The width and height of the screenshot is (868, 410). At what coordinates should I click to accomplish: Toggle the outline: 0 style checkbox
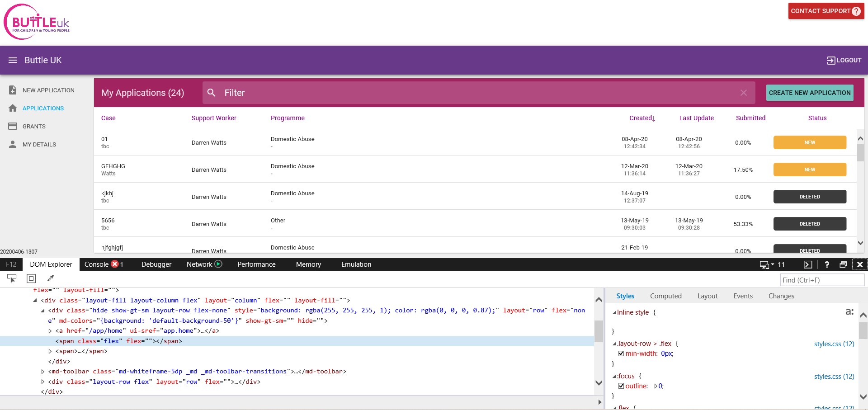[x=621, y=386]
